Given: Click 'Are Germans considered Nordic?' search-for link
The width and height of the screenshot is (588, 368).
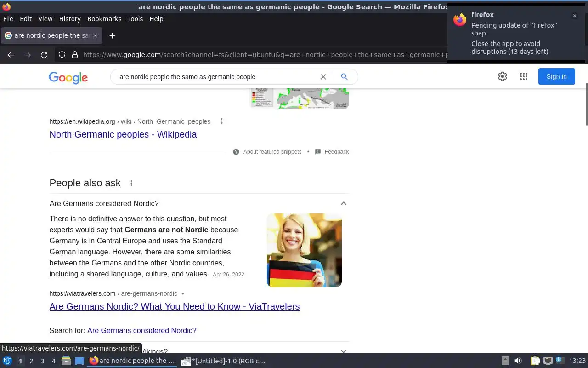Looking at the screenshot, I should (142, 330).
